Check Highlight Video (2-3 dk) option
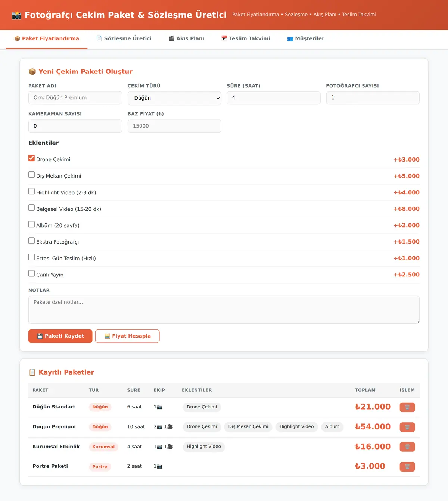The width and height of the screenshot is (448, 501). pyautogui.click(x=32, y=191)
